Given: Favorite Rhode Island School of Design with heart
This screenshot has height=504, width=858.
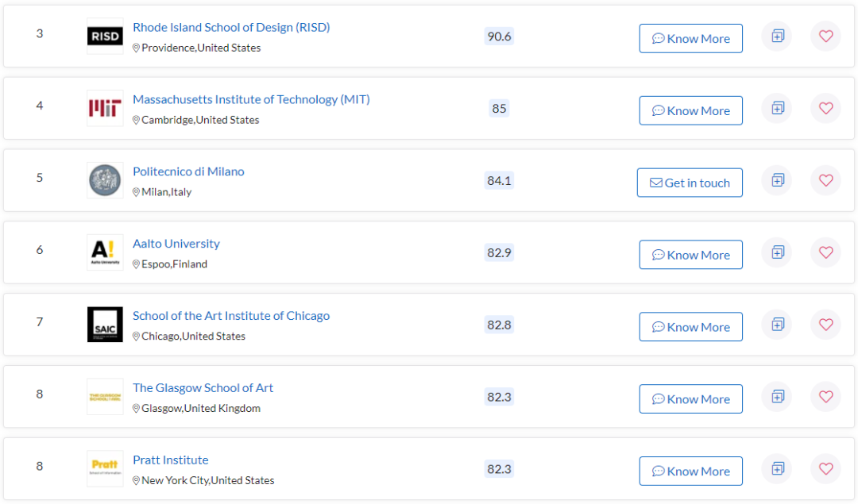Looking at the screenshot, I should point(825,36).
